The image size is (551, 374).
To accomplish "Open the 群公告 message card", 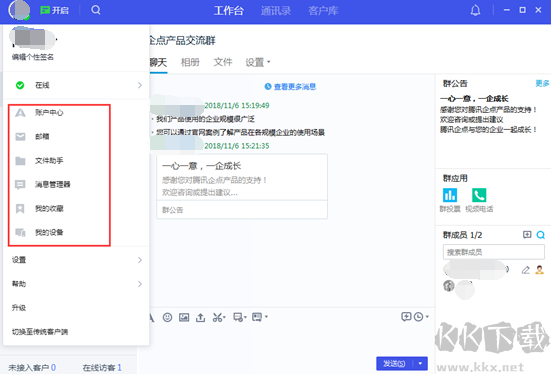I will tap(242, 186).
